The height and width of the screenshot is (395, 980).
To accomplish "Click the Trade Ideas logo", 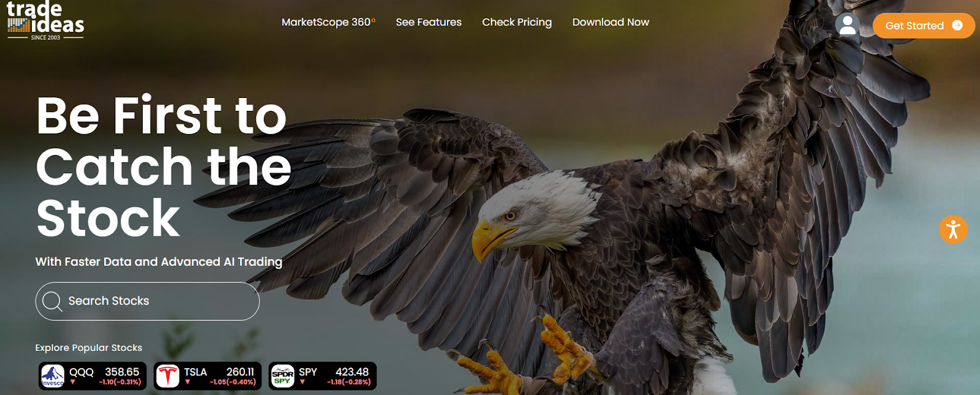I will click(x=45, y=21).
